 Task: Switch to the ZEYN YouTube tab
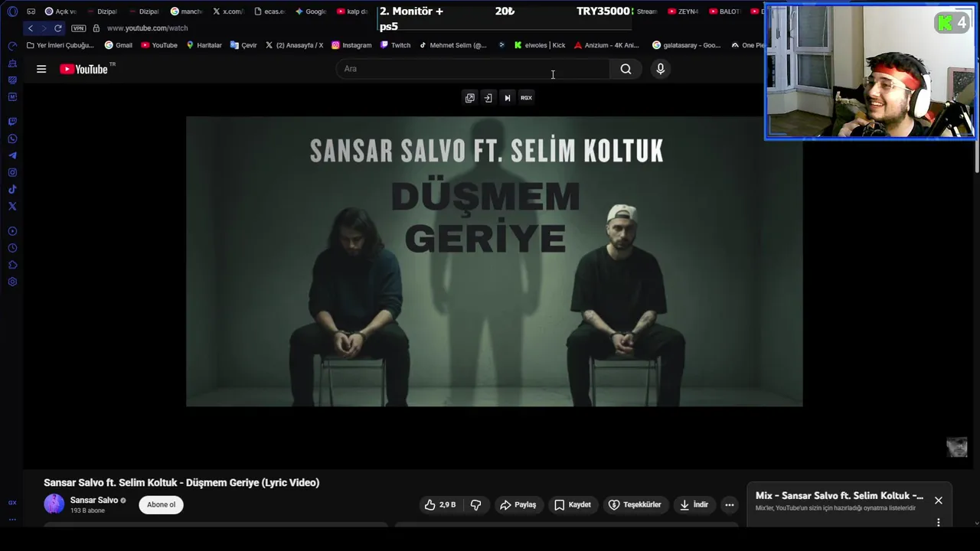point(683,11)
